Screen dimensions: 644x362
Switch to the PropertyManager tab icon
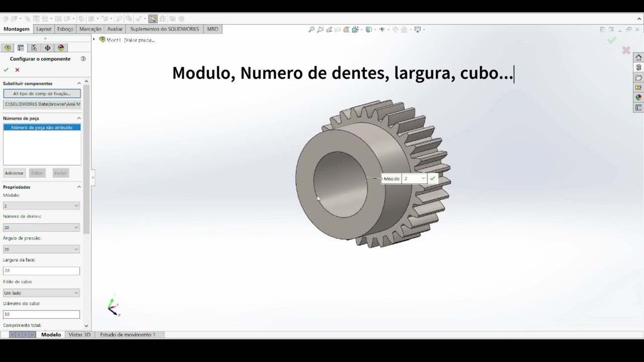[x=21, y=48]
